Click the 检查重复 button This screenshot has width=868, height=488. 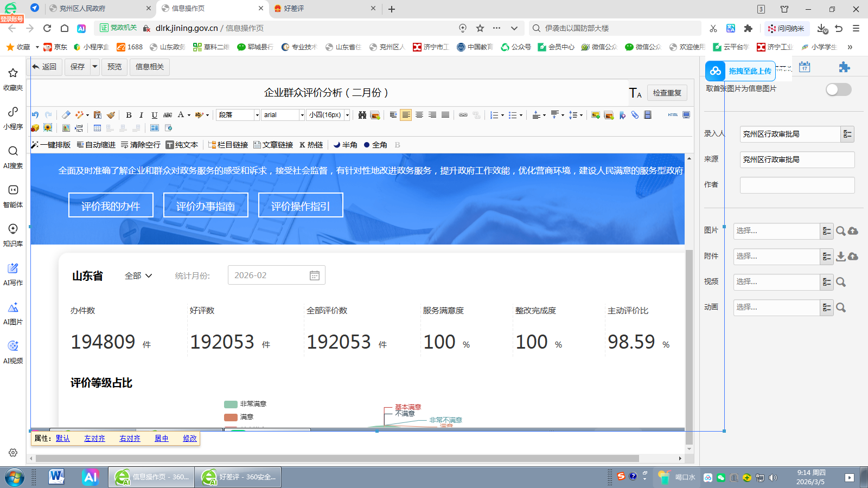point(667,93)
